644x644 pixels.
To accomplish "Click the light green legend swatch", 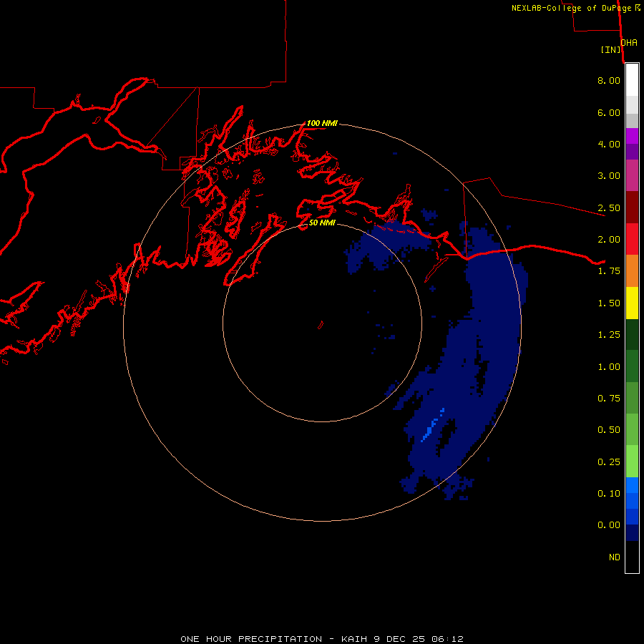I will click(632, 462).
